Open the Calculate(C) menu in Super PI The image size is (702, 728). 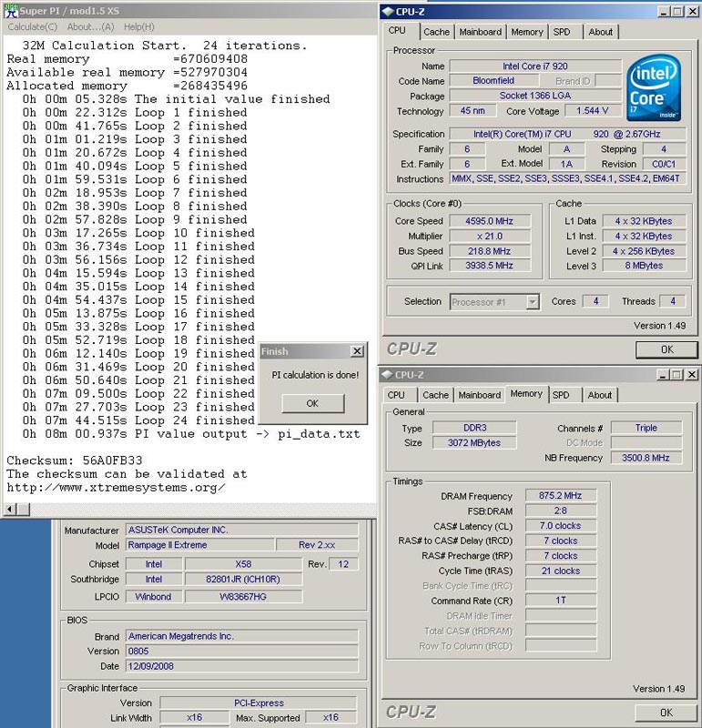point(33,27)
